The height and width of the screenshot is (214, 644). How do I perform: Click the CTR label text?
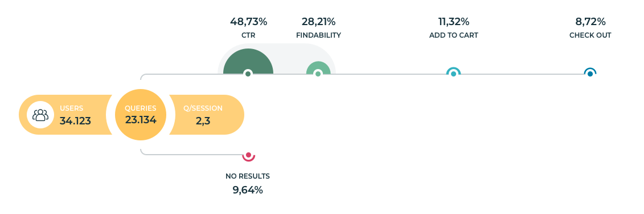tap(248, 35)
